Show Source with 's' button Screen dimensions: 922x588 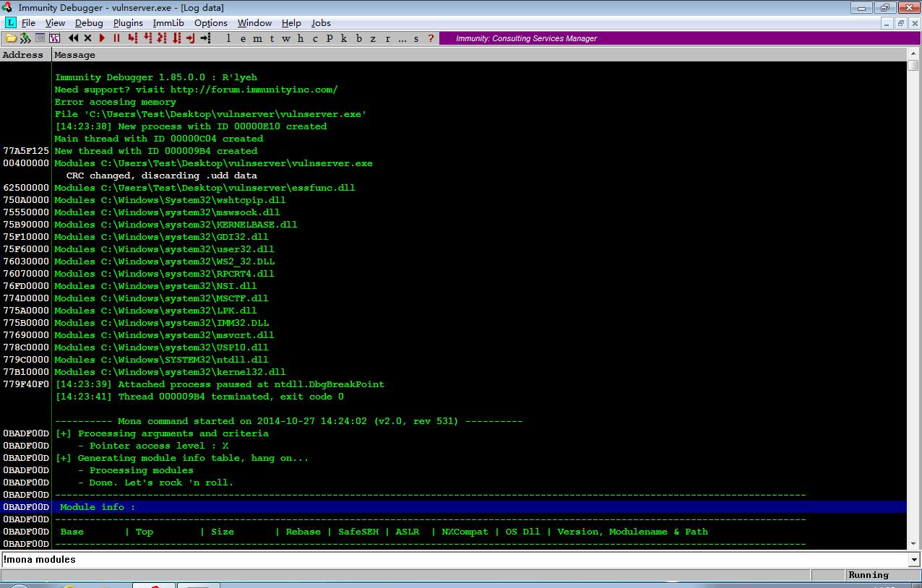coord(416,38)
